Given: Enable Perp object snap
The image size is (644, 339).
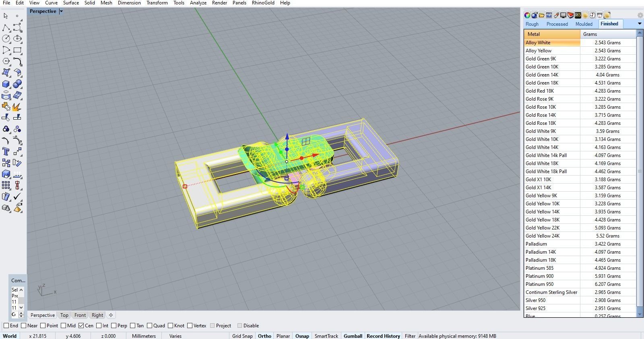Looking at the screenshot, I should pos(114,326).
